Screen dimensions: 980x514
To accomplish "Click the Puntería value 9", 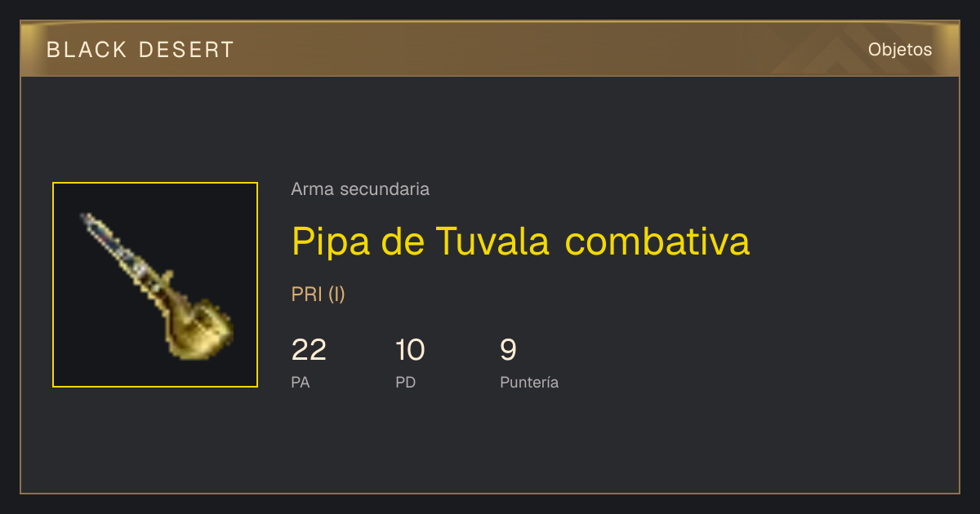I will [x=508, y=350].
